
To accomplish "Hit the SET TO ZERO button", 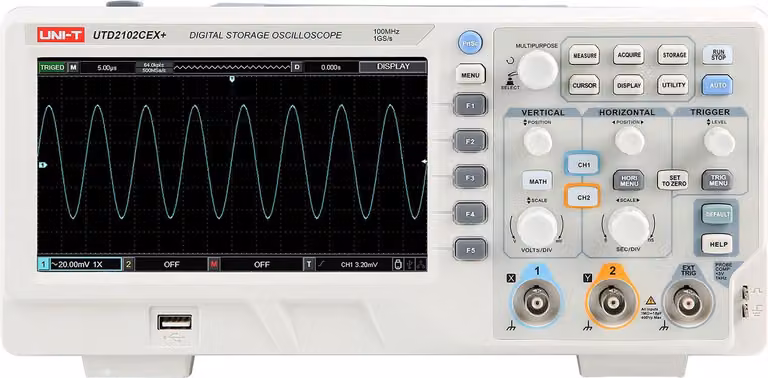I will tap(673, 180).
